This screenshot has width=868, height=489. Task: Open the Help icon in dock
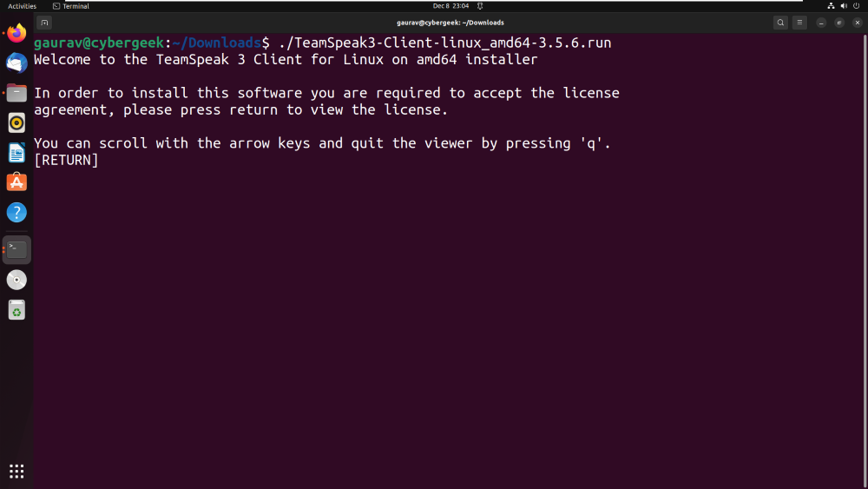pos(16,213)
